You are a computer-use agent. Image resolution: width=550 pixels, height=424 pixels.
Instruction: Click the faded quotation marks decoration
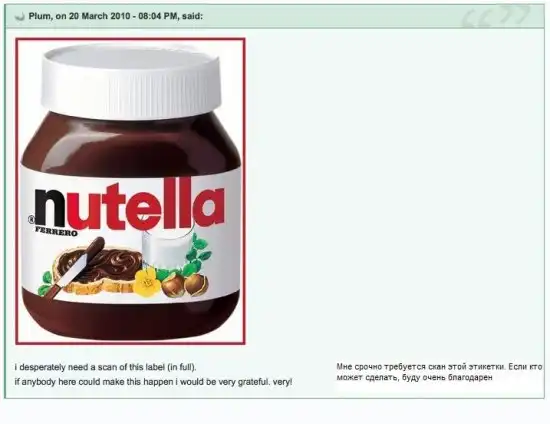click(x=495, y=16)
